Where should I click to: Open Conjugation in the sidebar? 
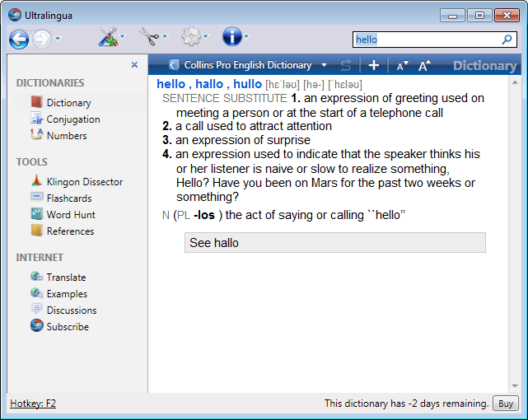pos(73,119)
